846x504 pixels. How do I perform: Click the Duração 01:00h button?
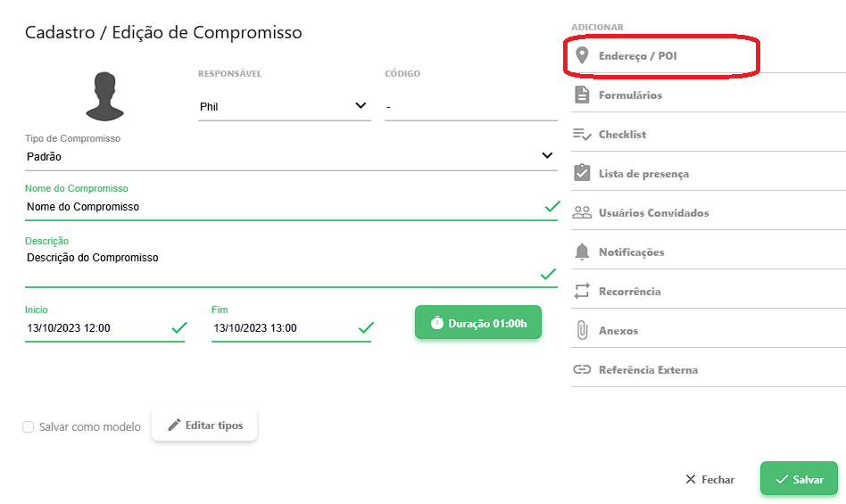click(477, 323)
